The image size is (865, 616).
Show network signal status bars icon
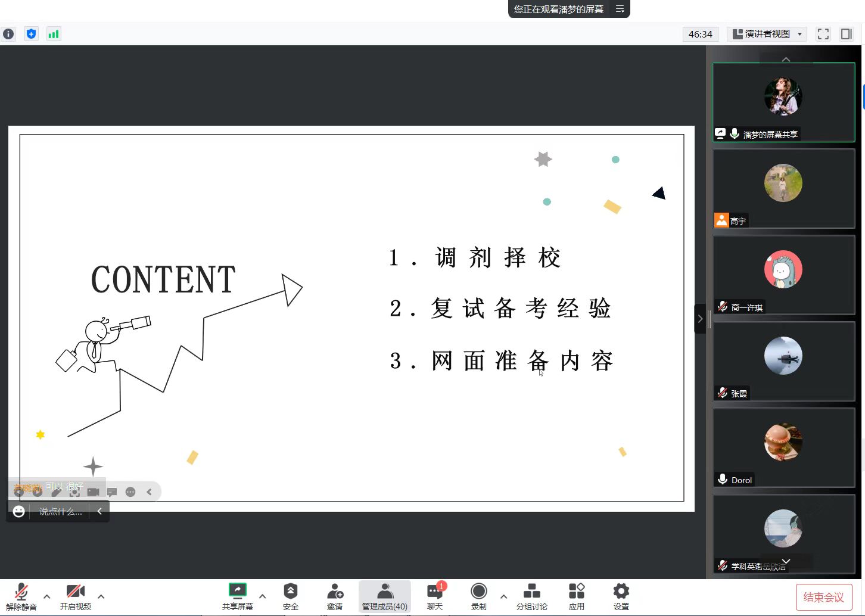54,34
